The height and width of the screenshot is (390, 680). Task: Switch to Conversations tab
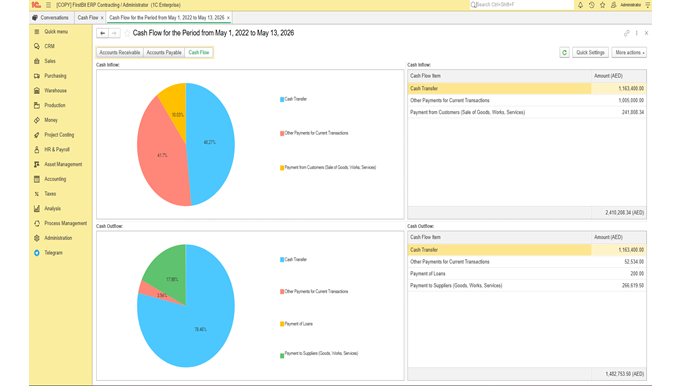[x=51, y=18]
